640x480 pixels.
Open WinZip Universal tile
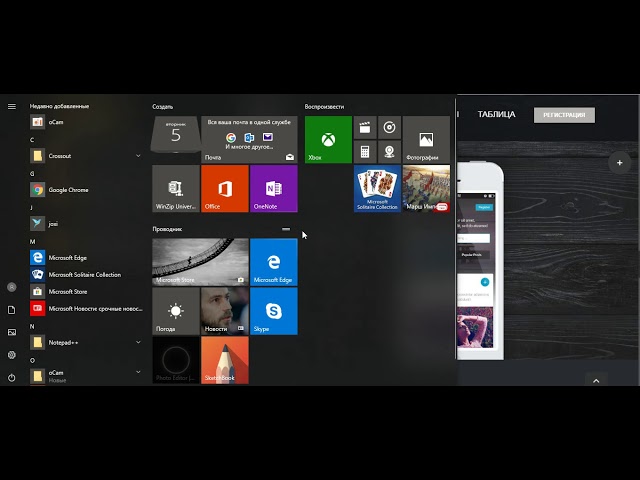(176, 189)
